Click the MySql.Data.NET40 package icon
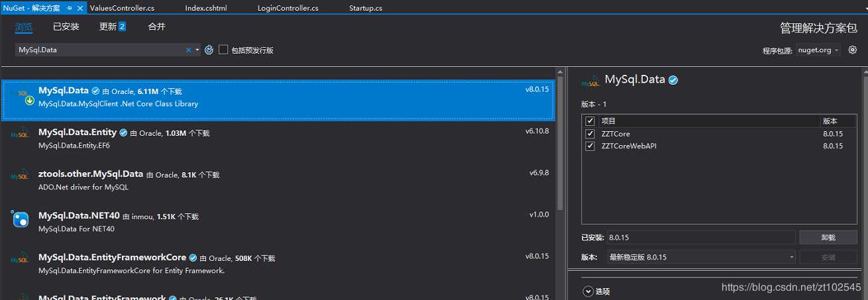This screenshot has height=300, width=868. click(20, 219)
